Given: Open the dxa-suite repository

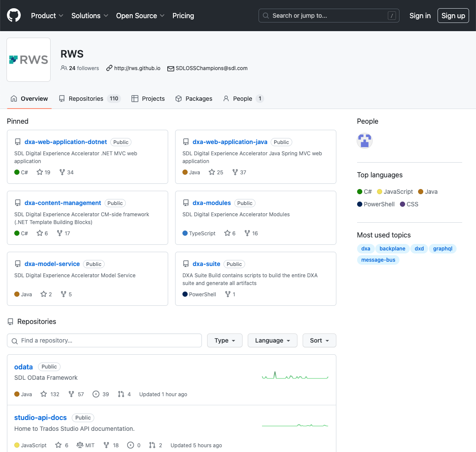Looking at the screenshot, I should tap(206, 264).
